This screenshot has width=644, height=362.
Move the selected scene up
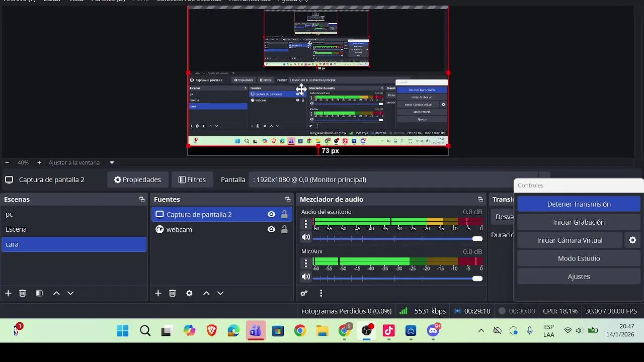[56, 293]
